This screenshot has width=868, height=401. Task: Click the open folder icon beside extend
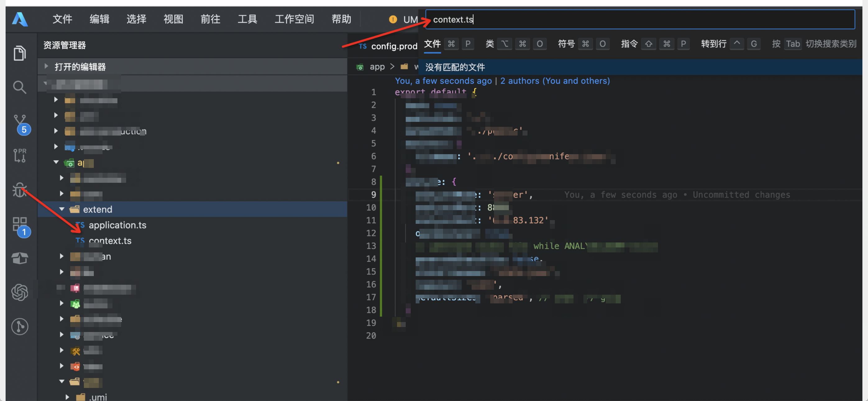(75, 209)
